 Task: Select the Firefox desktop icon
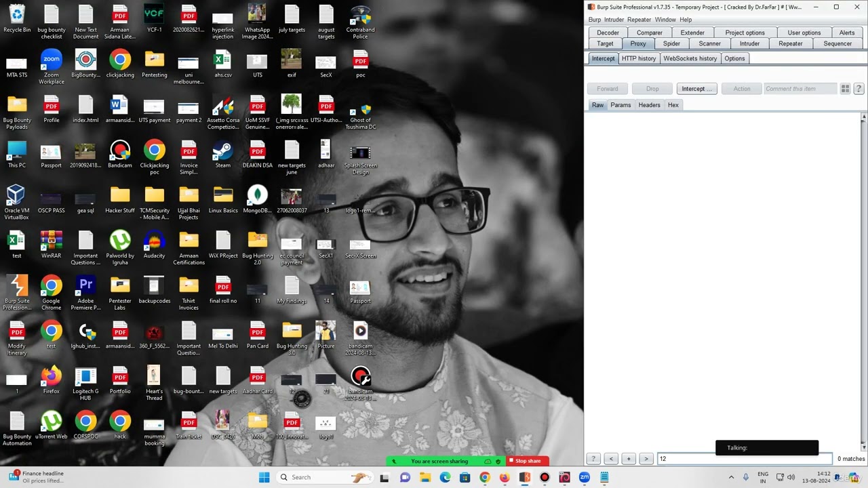coord(52,381)
